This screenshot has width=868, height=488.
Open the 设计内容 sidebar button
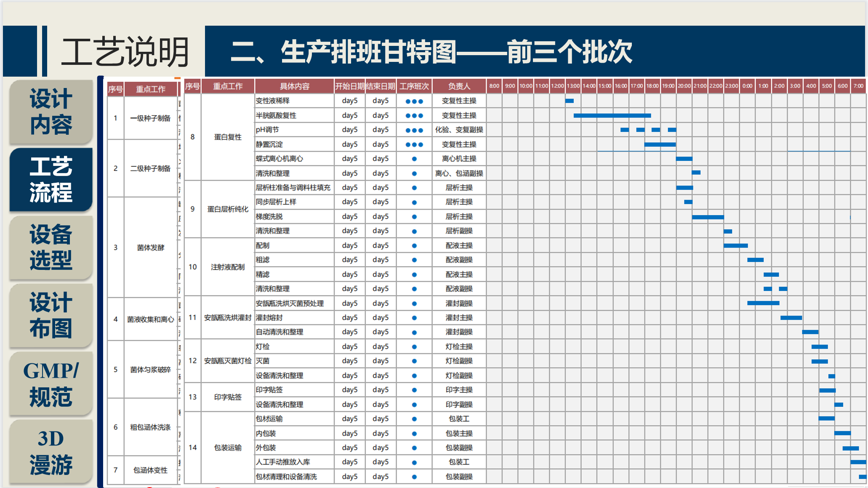pos(51,112)
